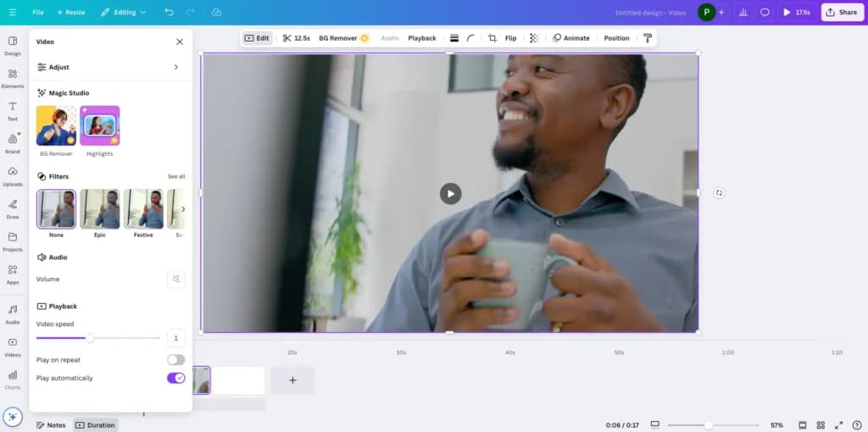Toggle Play on repeat switch
This screenshot has width=868, height=432.
[176, 359]
